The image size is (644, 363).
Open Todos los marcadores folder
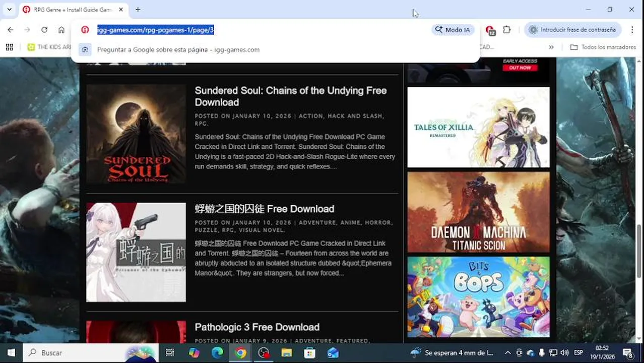coord(603,47)
